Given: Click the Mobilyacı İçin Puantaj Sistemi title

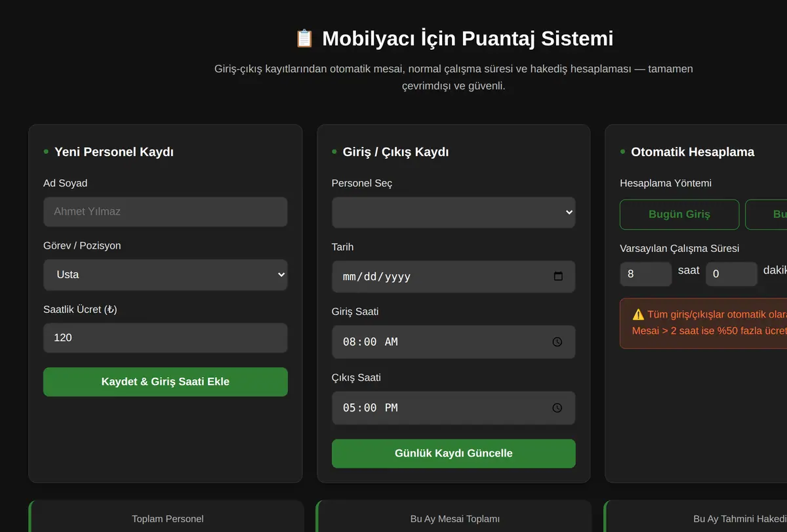Looking at the screenshot, I should click(x=468, y=38).
